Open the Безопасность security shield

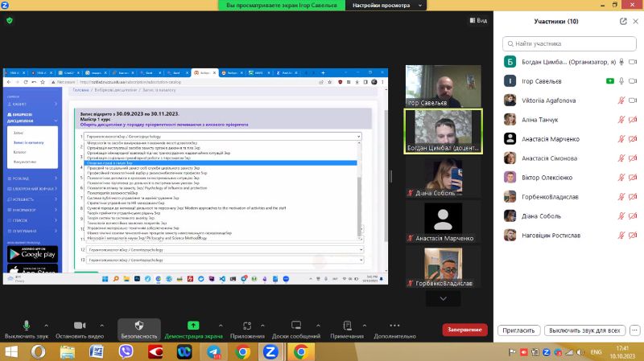coord(138,325)
